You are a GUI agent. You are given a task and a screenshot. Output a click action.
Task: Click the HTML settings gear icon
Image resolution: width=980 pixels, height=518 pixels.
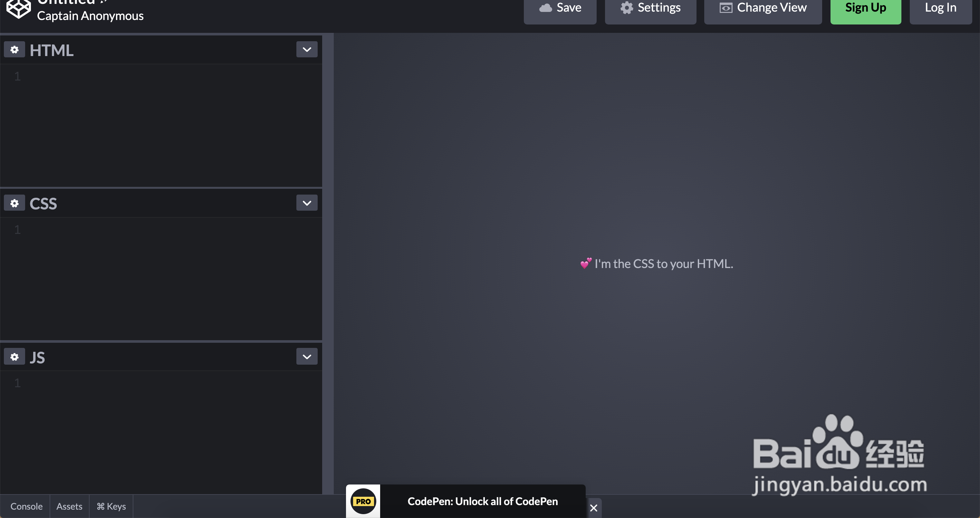[x=14, y=50]
